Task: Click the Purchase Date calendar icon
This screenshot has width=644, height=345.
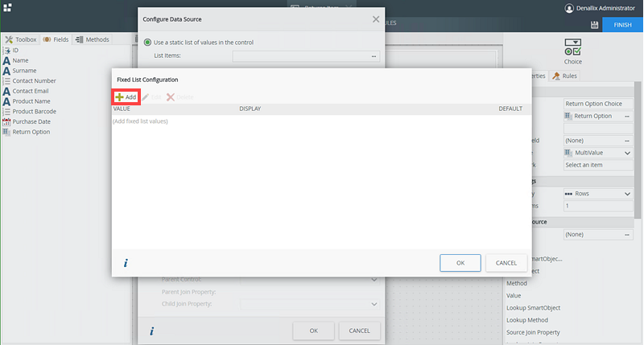Action: tap(6, 122)
